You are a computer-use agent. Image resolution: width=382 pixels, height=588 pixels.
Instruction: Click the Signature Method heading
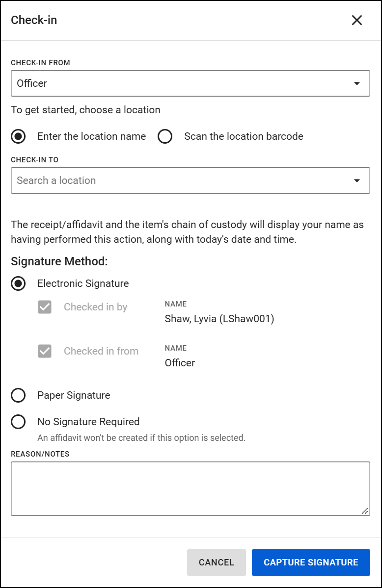59,261
